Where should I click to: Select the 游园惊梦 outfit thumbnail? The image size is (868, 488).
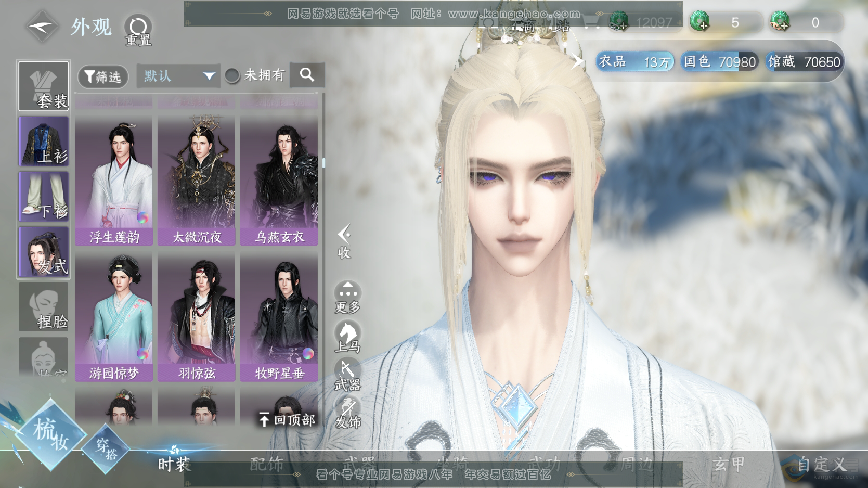(114, 317)
